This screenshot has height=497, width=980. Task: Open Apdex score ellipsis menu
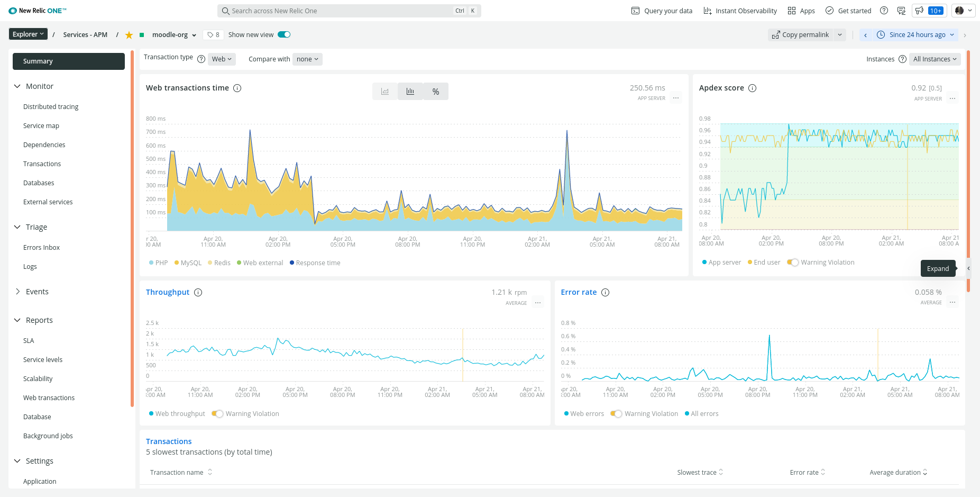[952, 98]
